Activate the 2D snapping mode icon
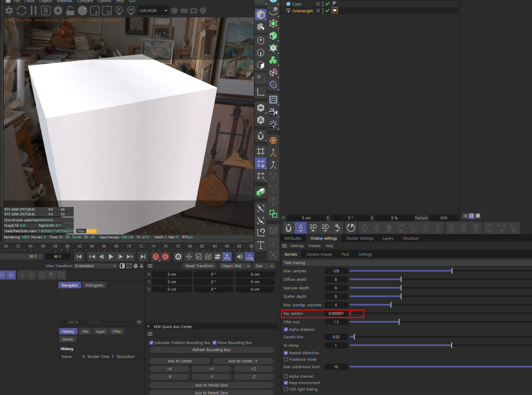This screenshot has width=532, height=395. pos(325,227)
